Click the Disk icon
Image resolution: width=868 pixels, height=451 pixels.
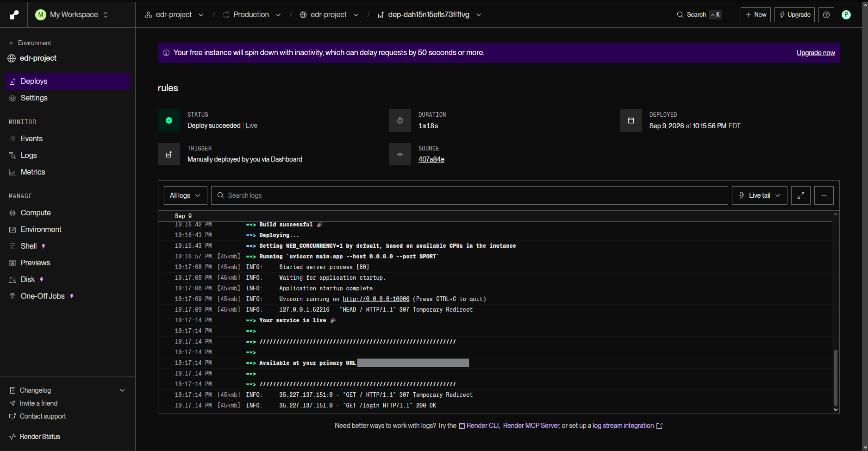[12, 280]
